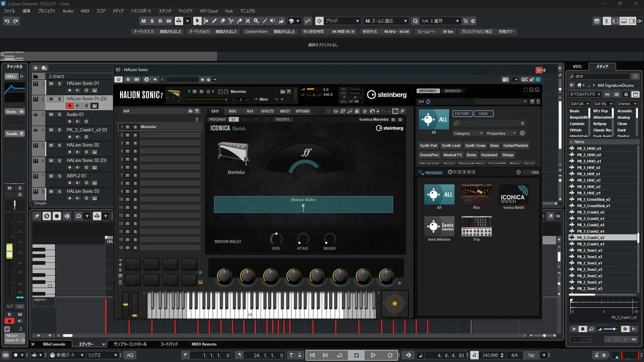Screen dimensions: 644x362
Task: Click the FACTORY filter button
Action: [x=462, y=114]
